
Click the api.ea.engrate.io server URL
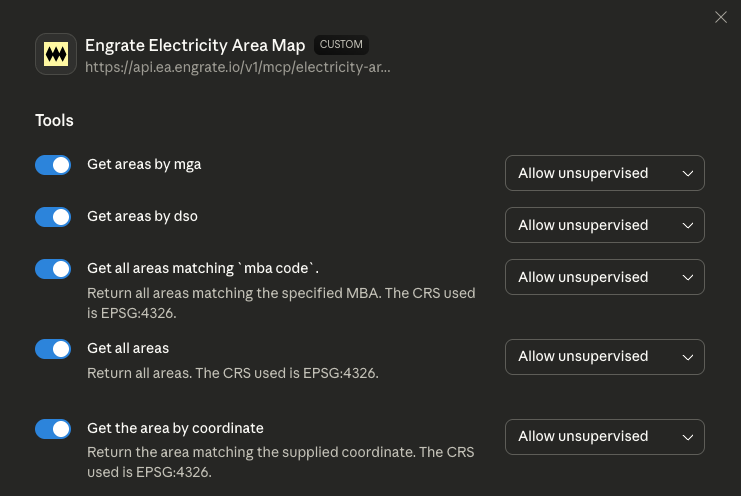point(238,67)
